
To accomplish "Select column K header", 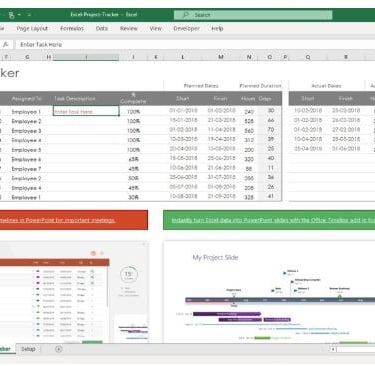I will click(x=156, y=57).
